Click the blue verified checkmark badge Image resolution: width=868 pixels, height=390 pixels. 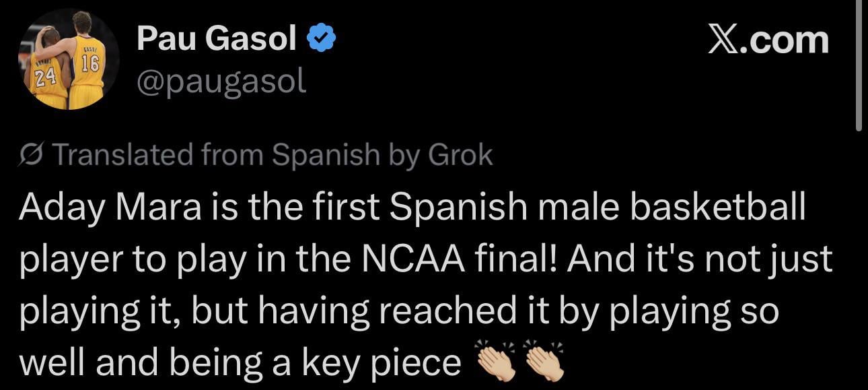(322, 42)
